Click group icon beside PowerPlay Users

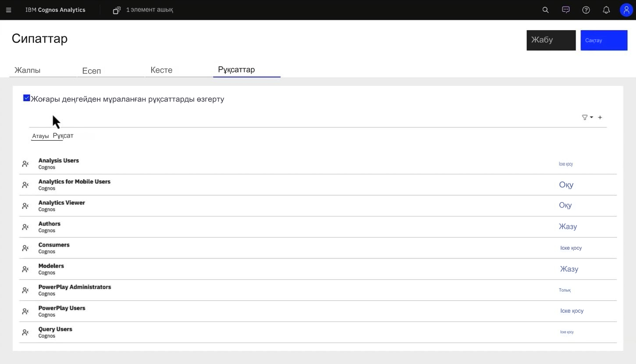point(25,311)
